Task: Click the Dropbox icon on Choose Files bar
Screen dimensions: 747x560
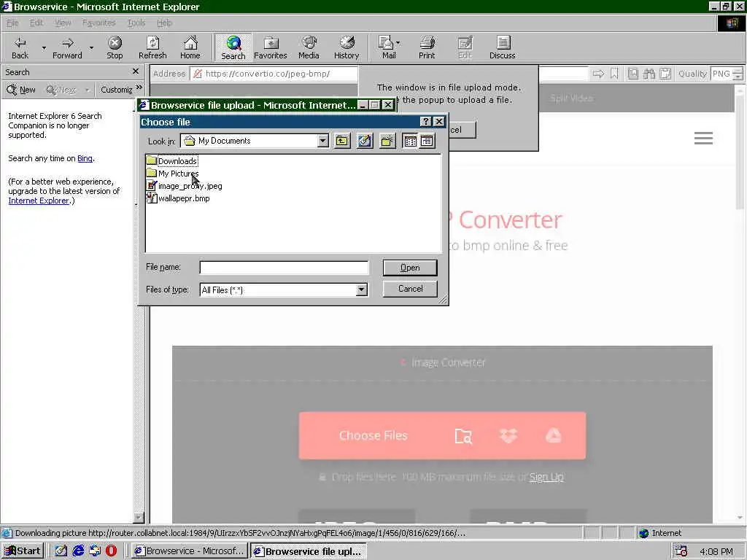Action: click(x=508, y=435)
